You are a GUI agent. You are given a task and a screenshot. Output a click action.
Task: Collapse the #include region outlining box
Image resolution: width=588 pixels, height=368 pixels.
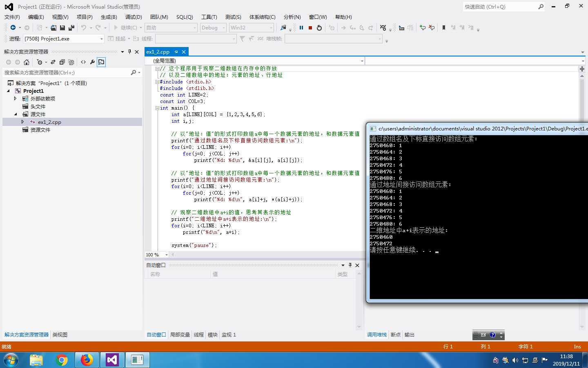click(x=157, y=82)
